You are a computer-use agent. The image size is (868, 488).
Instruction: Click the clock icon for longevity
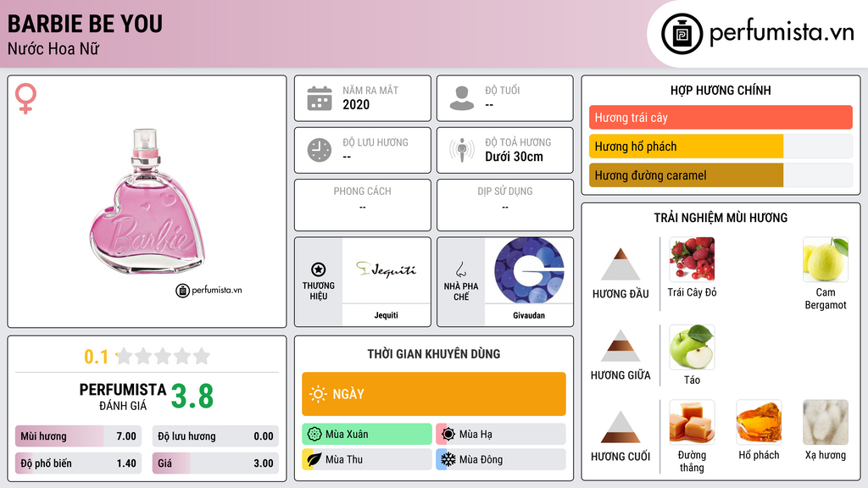coord(320,150)
